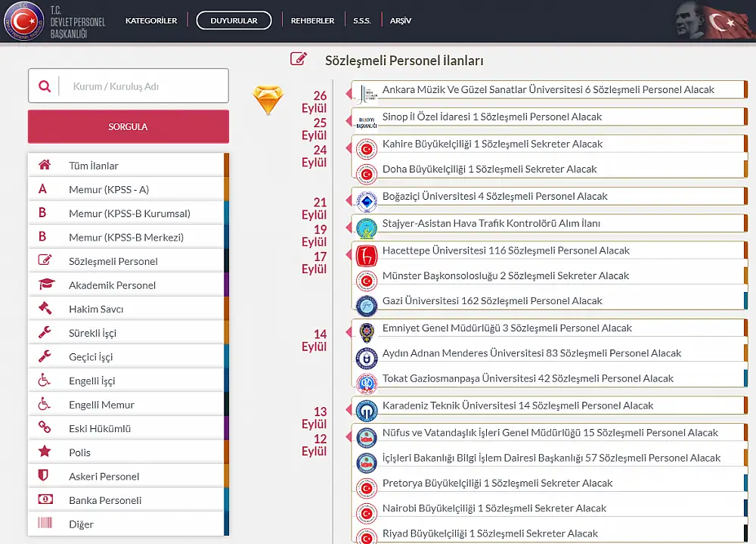Viewport: 756px width, 544px height.
Task: Click the star icon beside Polis
Action: coord(45,452)
